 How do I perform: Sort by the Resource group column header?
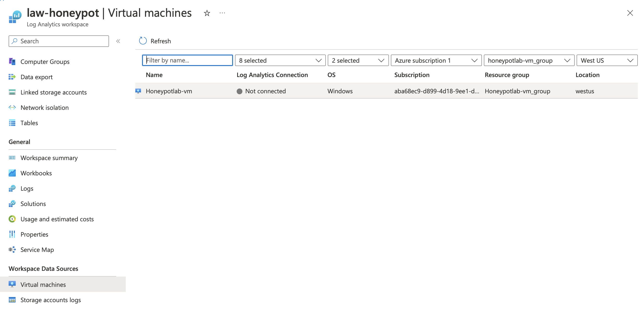click(507, 75)
